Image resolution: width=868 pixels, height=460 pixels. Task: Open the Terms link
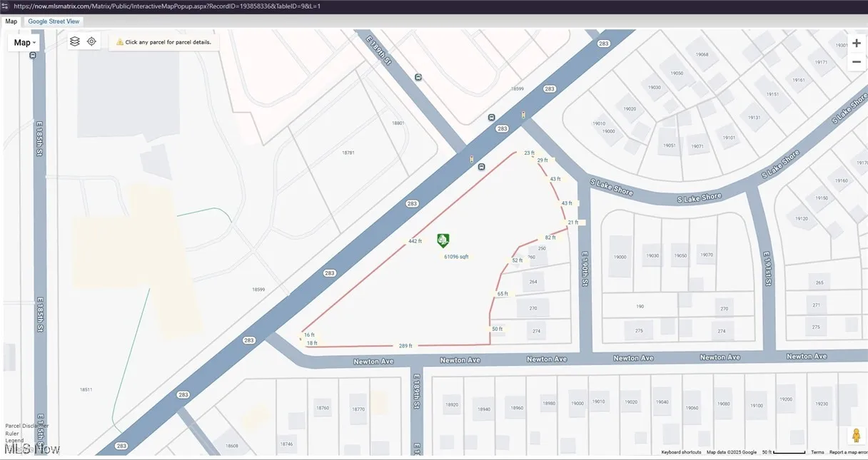pyautogui.click(x=817, y=452)
